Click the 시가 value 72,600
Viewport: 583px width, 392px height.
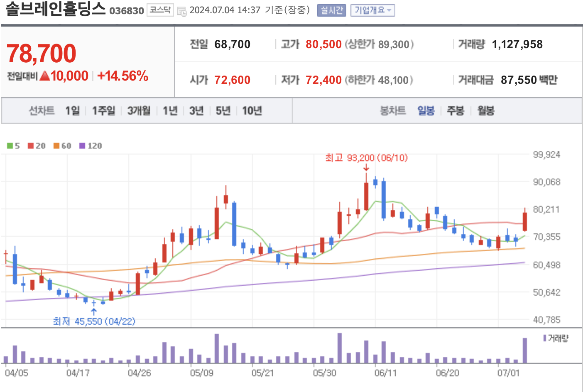(233, 80)
